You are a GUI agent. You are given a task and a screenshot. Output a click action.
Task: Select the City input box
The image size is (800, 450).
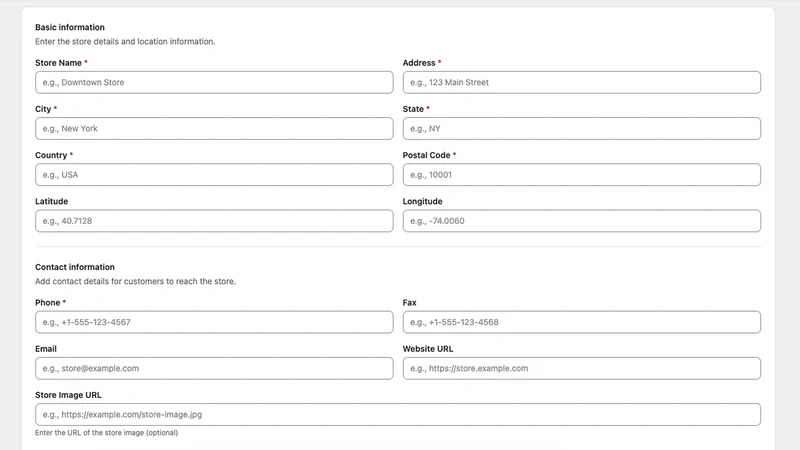(214, 129)
